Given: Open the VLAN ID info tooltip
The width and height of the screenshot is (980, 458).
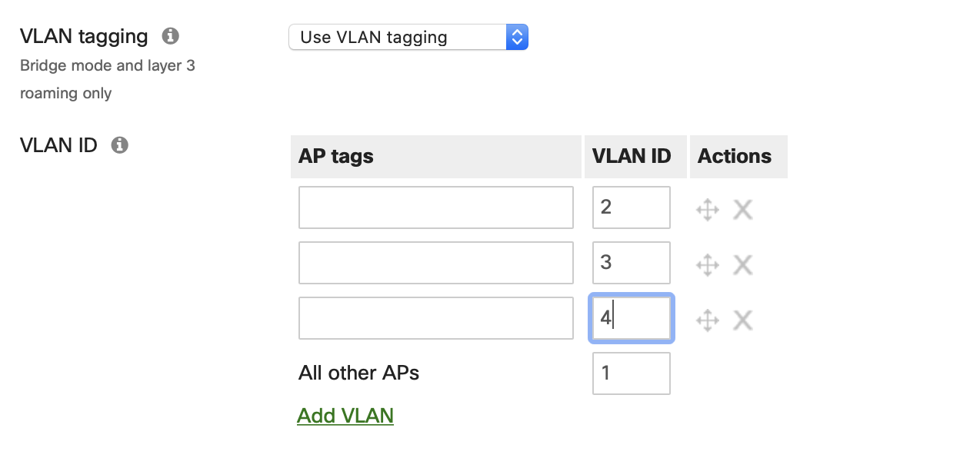Looking at the screenshot, I should tap(119, 144).
